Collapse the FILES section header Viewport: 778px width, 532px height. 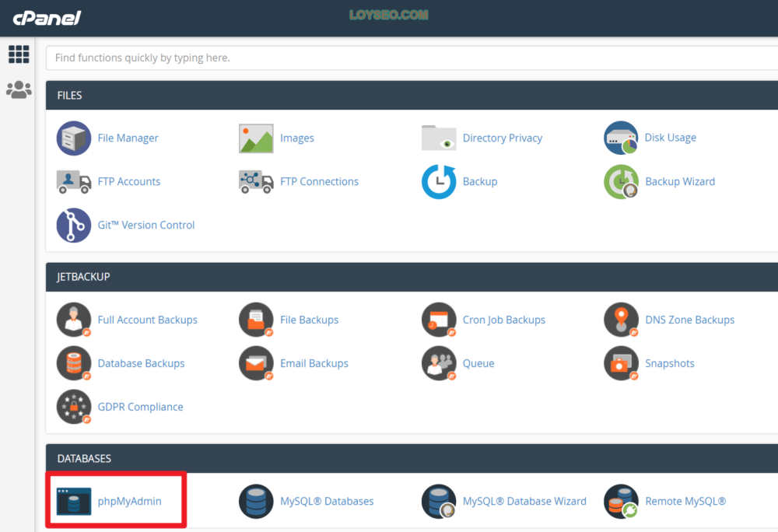pos(412,95)
